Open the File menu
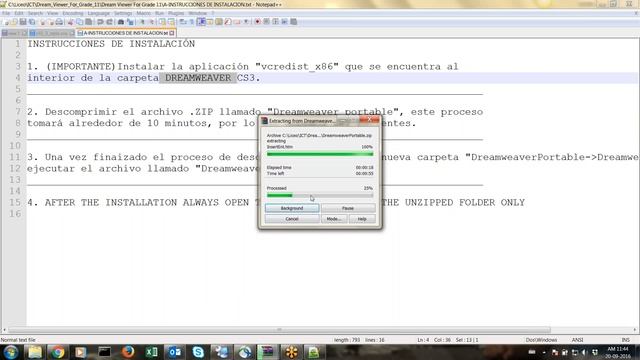The image size is (640, 360). point(6,13)
